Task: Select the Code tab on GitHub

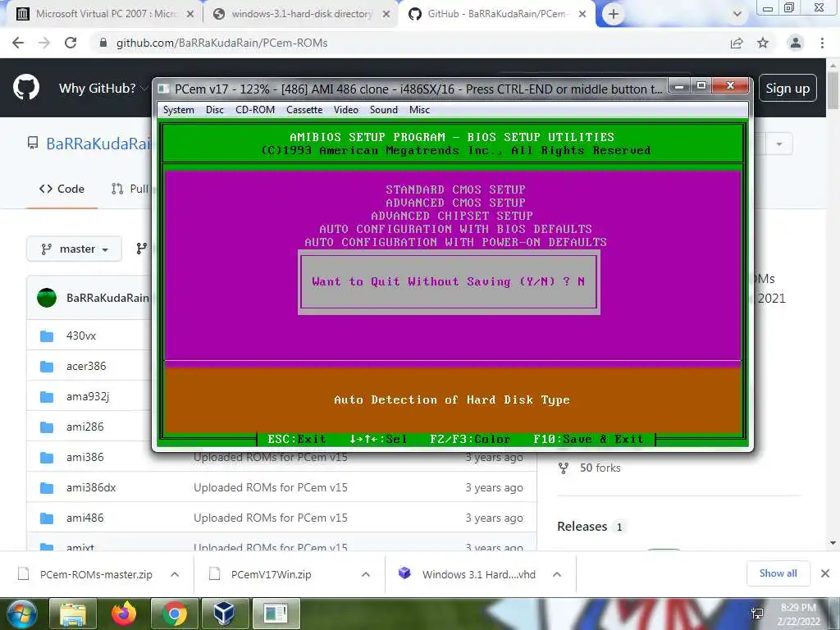Action: point(62,189)
